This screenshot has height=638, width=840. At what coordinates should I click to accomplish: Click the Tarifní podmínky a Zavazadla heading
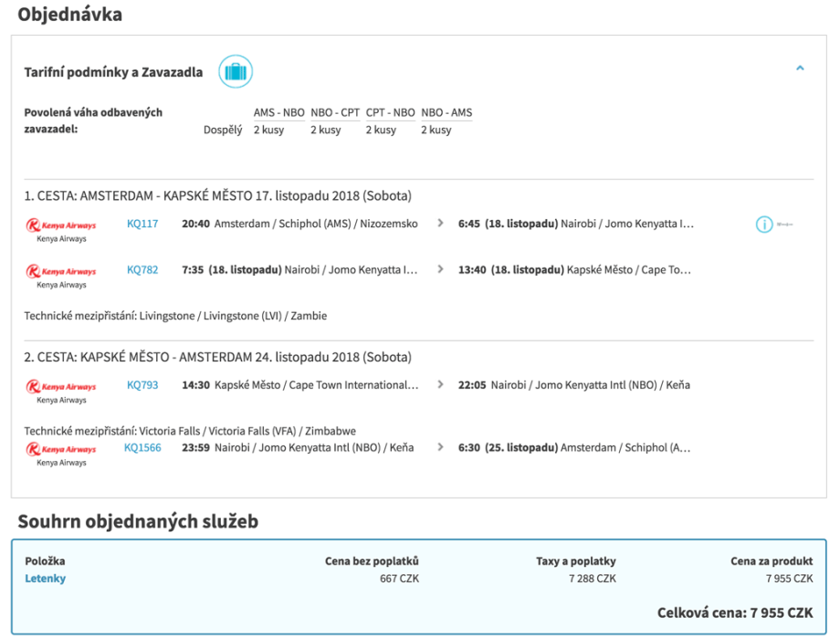[113, 72]
